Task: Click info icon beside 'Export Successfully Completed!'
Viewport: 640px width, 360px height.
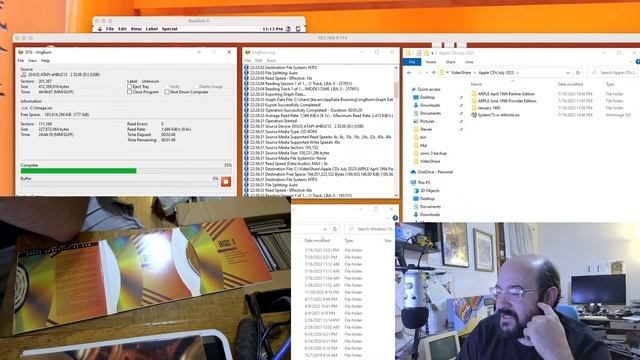Action: tap(247, 105)
